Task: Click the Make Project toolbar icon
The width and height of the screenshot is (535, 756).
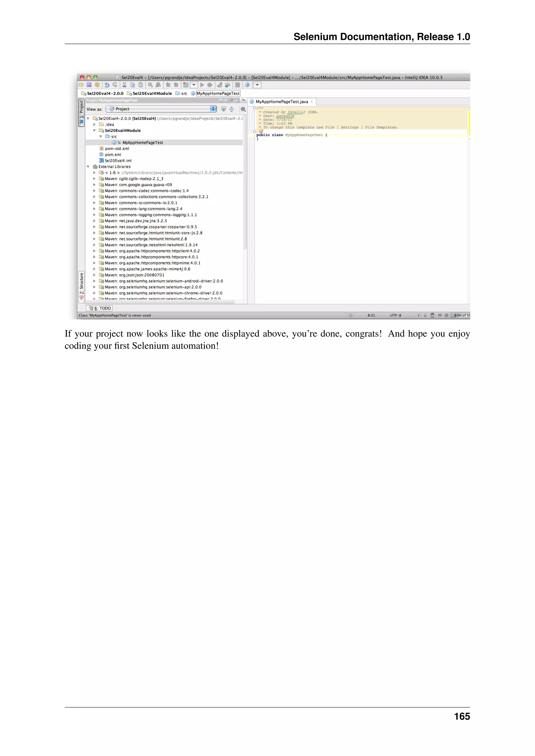Action: pos(186,85)
